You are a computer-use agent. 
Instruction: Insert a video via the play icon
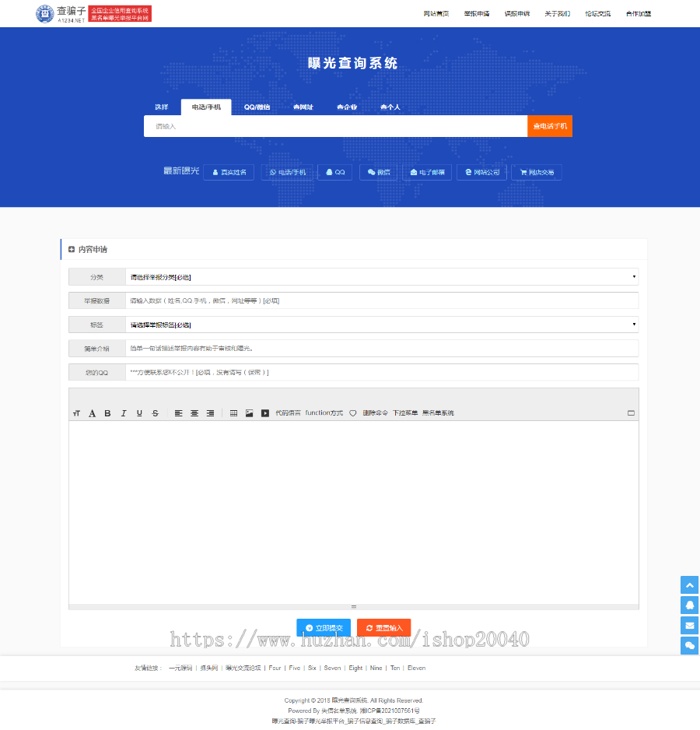pyautogui.click(x=264, y=413)
